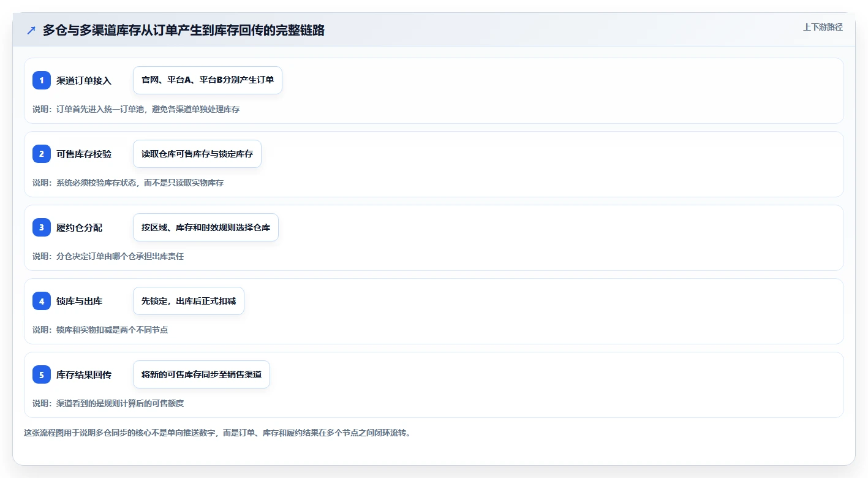Image resolution: width=868 pixels, height=478 pixels.
Task: Click the flowchart heading 多仓与多渠道库存…完整链路
Action: coord(184,31)
